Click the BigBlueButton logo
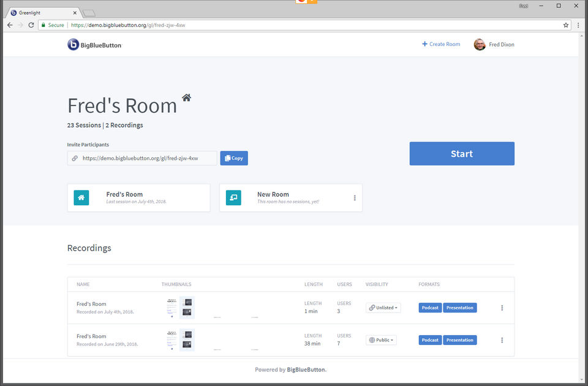 click(x=94, y=45)
